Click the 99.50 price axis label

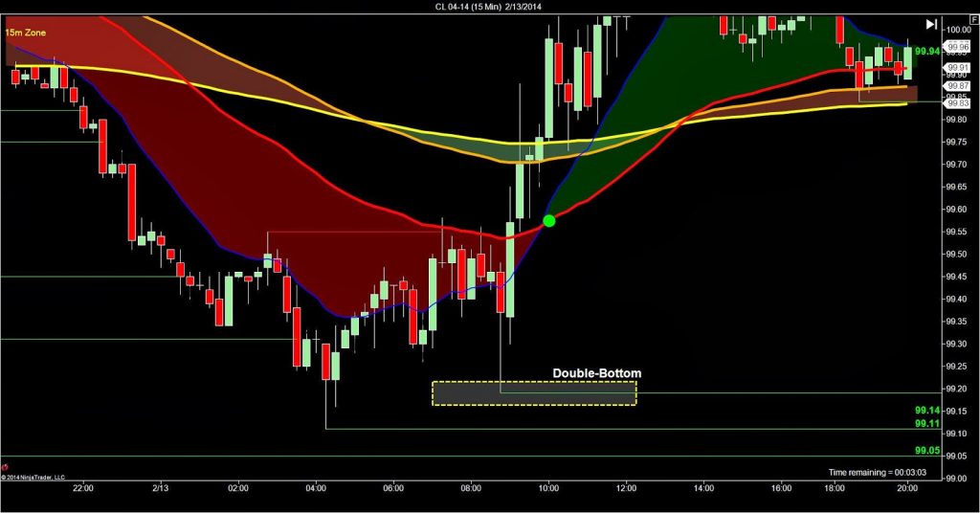(x=957, y=255)
